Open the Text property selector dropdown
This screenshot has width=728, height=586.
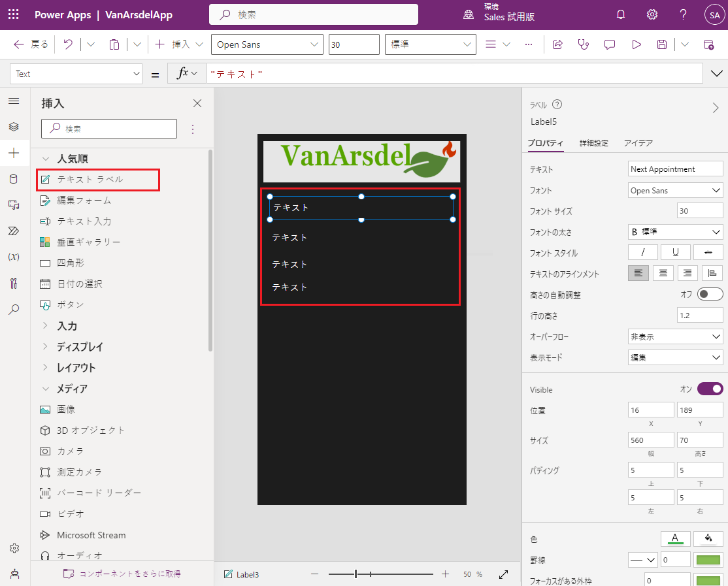76,74
